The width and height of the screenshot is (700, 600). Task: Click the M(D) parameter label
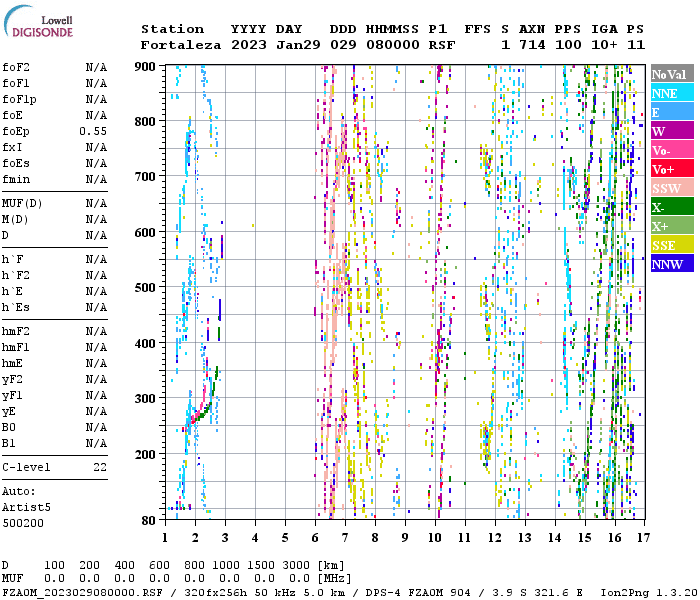15,220
